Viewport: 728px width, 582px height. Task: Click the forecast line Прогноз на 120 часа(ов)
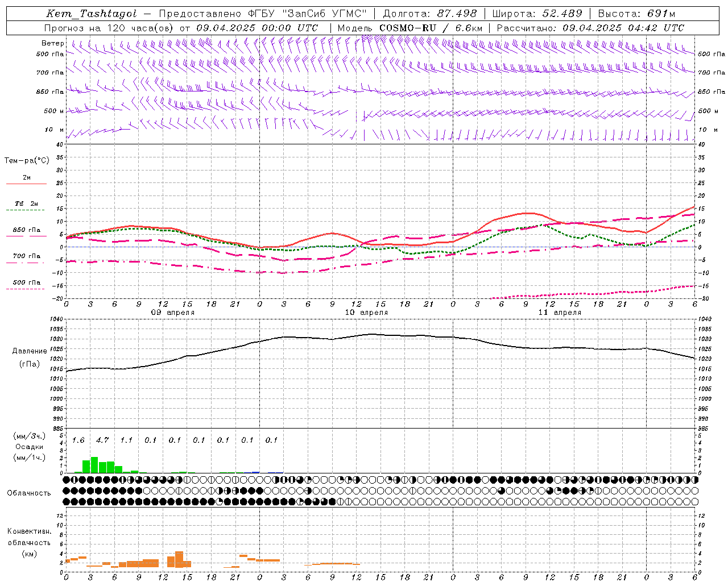coord(110,28)
